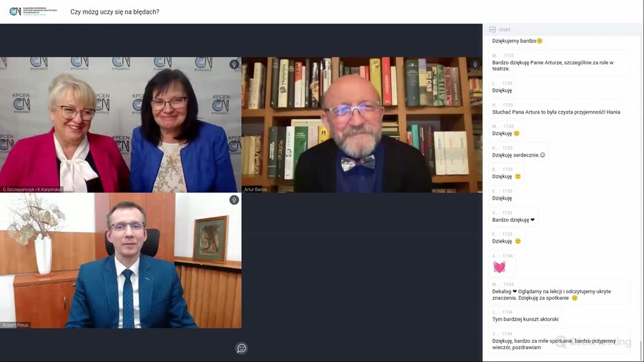644x362 pixels.
Task: Click the KPCEN logo in the header
Action: click(x=27, y=11)
